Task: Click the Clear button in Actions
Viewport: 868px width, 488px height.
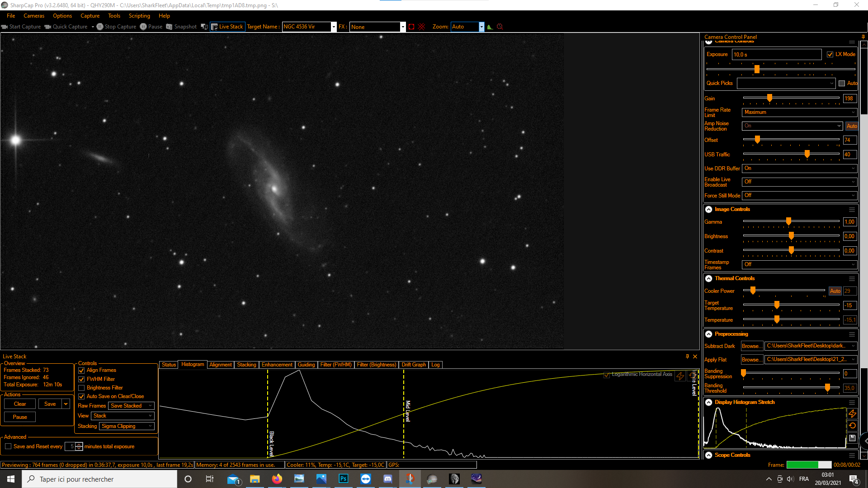Action: [x=20, y=404]
